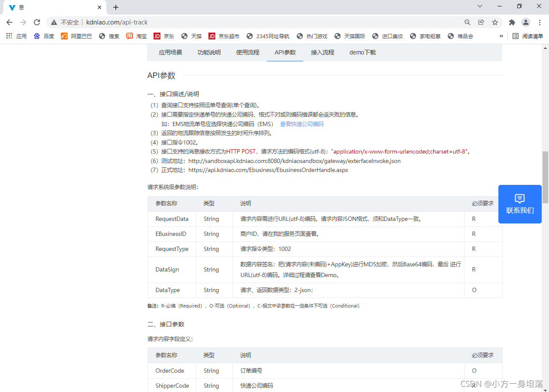This screenshot has height=392, width=549.
Task: Share this page icon
Action: click(481, 22)
